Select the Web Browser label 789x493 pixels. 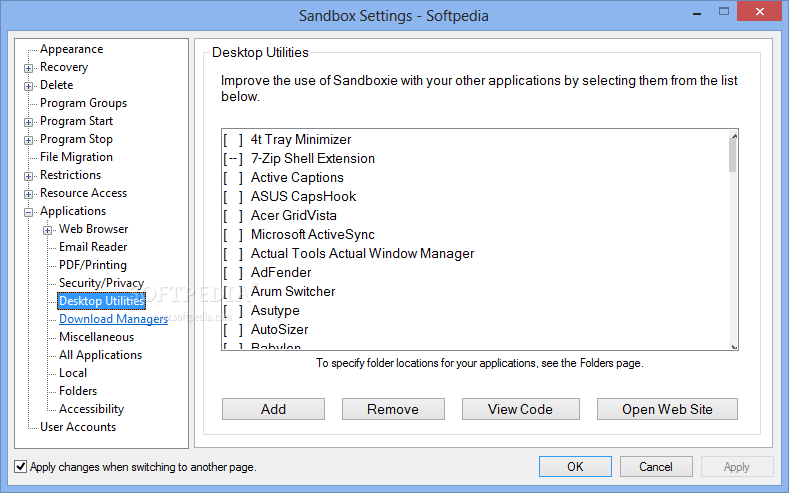[94, 229]
